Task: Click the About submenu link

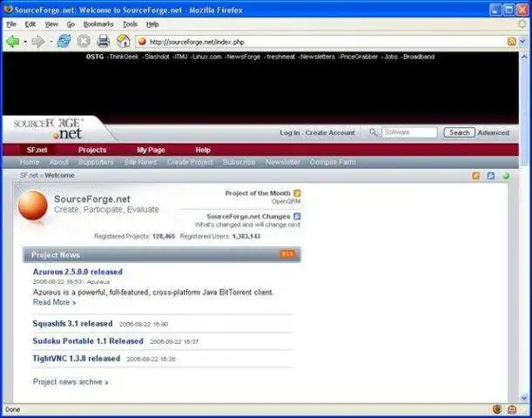Action: pyautogui.click(x=58, y=162)
